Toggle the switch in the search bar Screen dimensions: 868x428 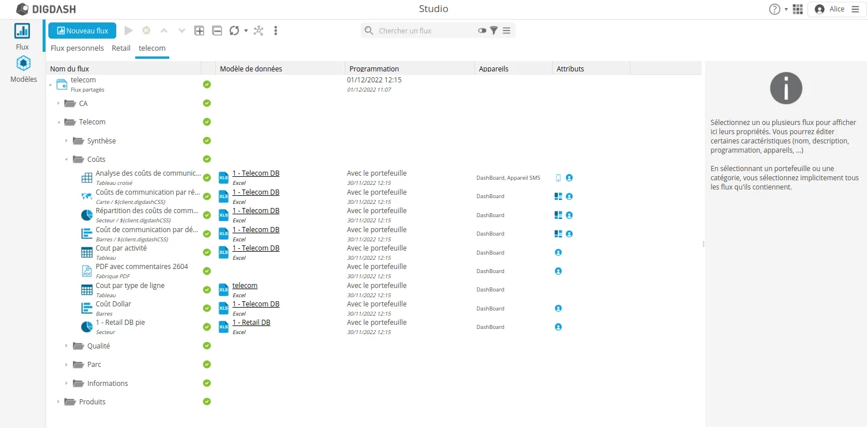coord(482,31)
